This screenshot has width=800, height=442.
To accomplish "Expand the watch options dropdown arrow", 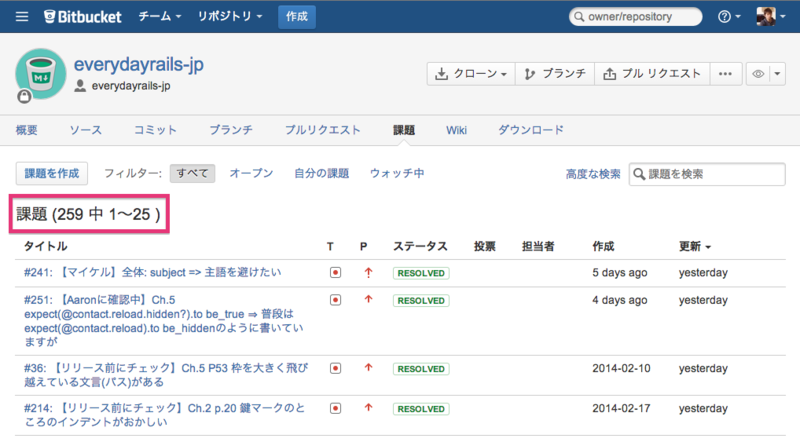I will click(x=777, y=74).
